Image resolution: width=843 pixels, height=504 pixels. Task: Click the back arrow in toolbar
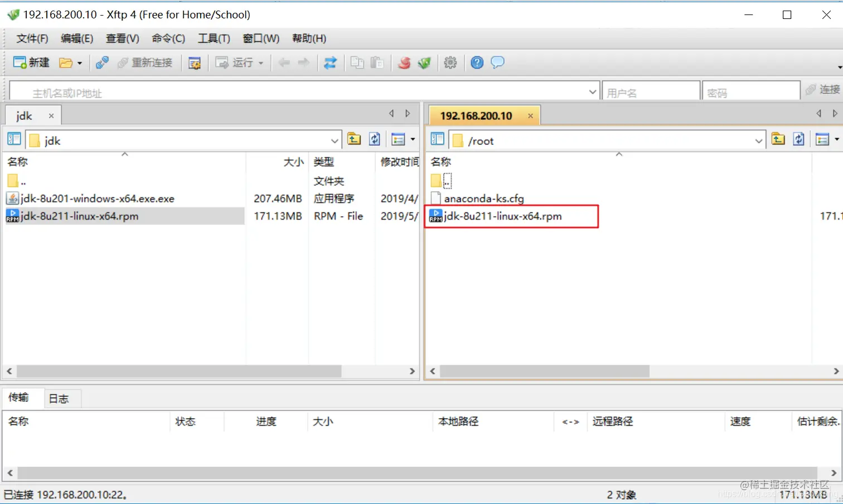coord(284,62)
